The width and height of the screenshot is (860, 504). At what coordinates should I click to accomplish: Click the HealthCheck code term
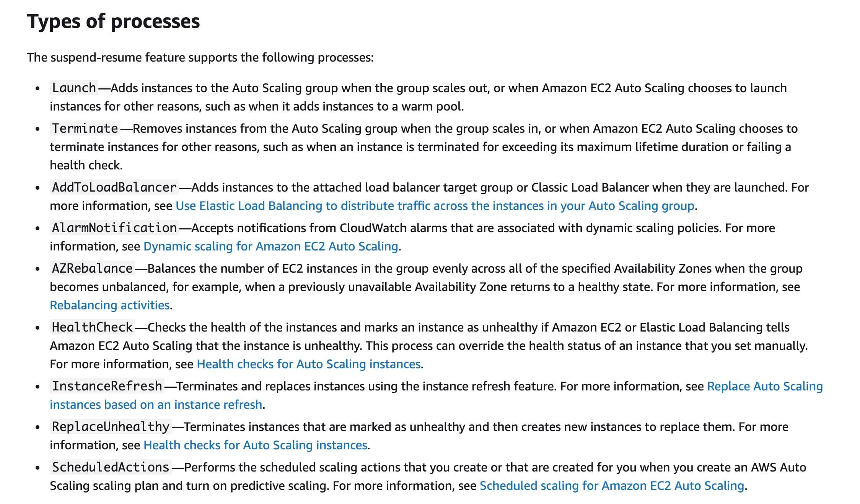(x=92, y=328)
